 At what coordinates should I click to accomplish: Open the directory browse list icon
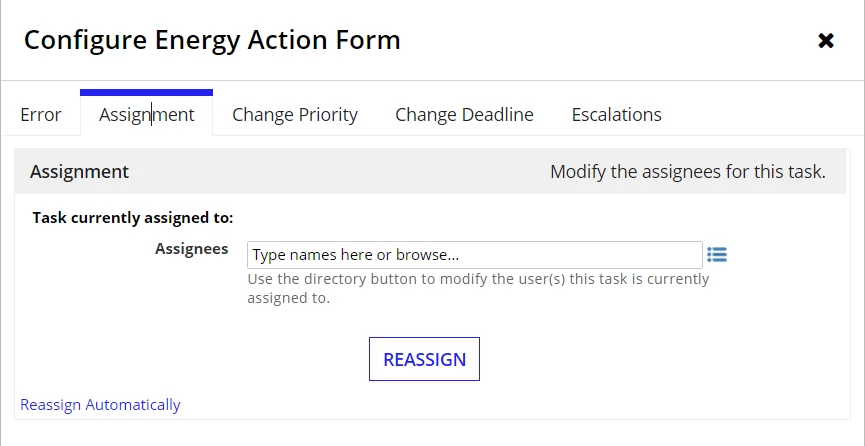(717, 254)
